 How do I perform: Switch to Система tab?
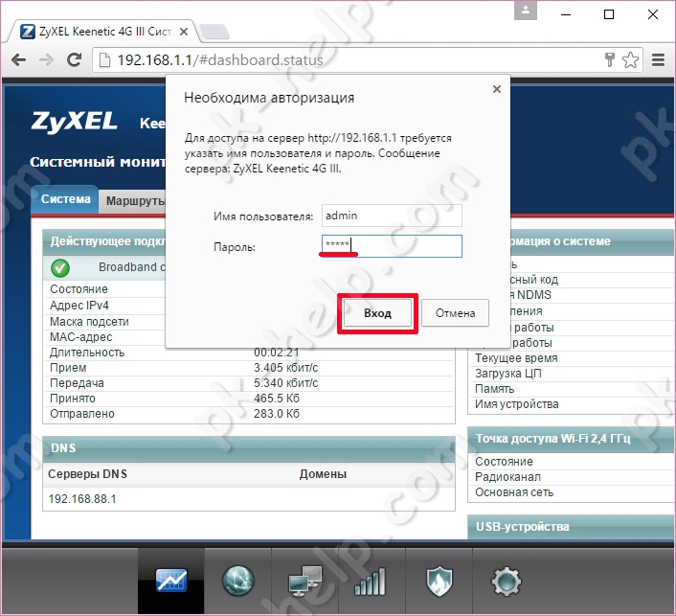65,199
